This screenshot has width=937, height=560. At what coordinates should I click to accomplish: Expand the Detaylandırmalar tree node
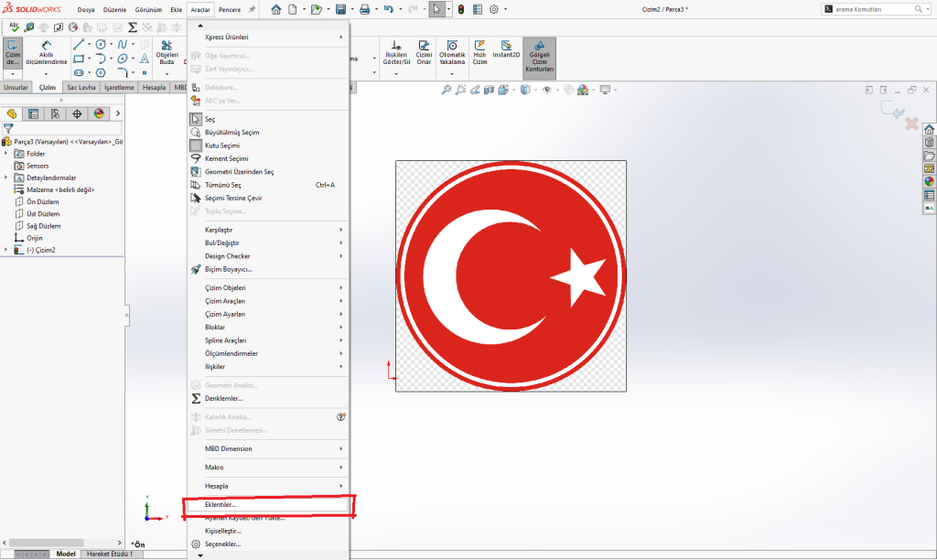6,178
